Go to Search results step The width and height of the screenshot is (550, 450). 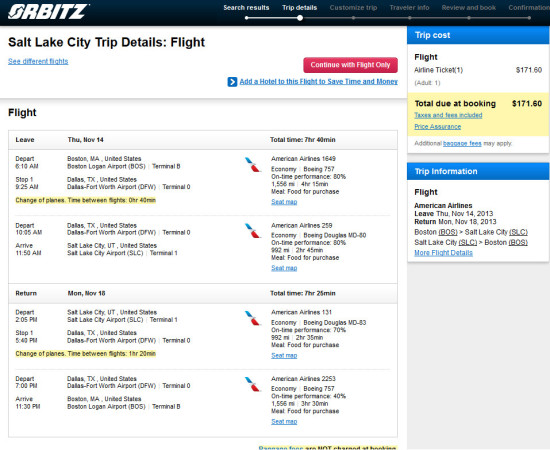click(246, 8)
